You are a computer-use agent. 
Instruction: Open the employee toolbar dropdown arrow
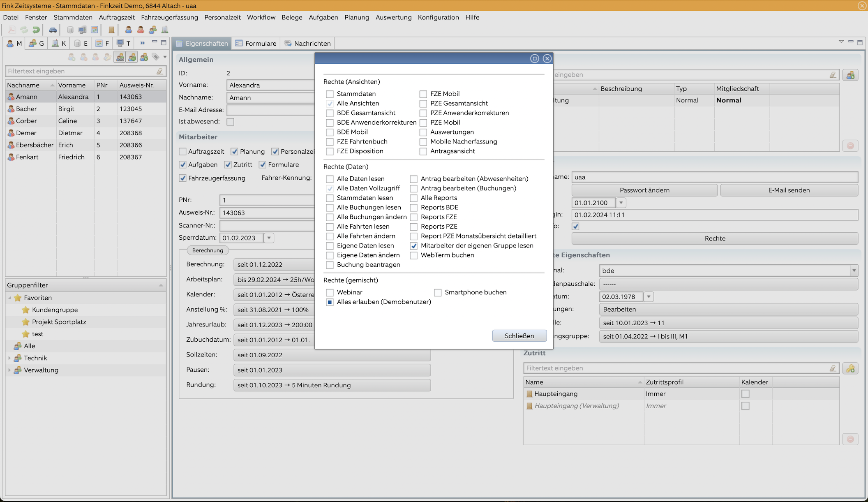coord(165,57)
